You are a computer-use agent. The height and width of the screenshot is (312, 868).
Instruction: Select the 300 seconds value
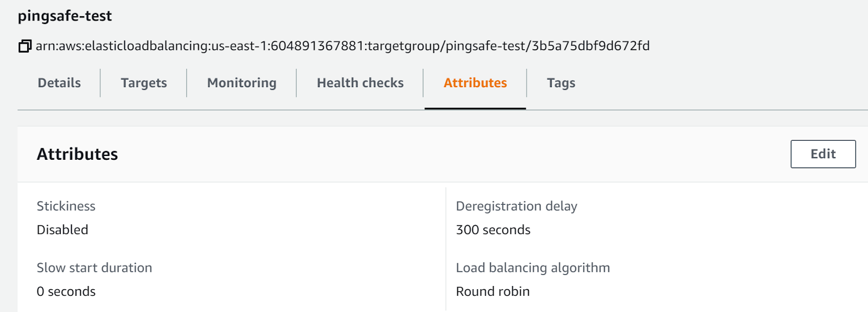[493, 230]
